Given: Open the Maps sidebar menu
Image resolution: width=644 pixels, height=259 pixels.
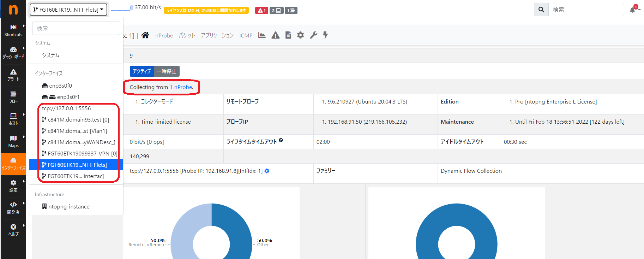Looking at the screenshot, I should 13,141.
